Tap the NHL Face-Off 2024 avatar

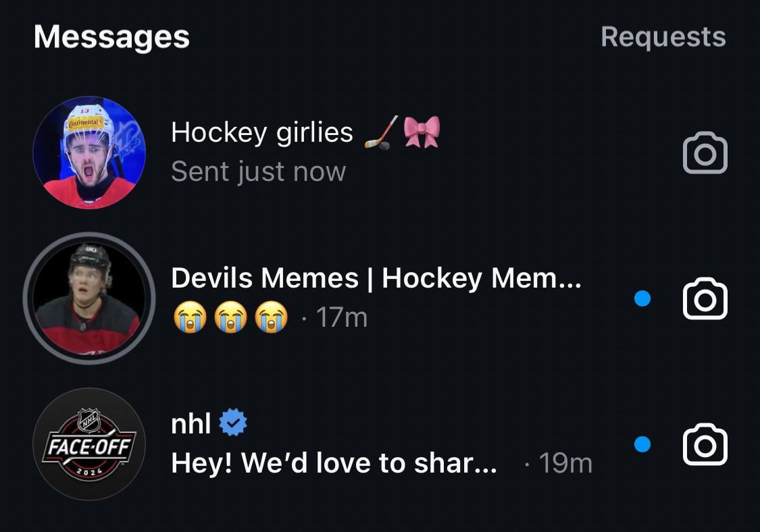89,444
